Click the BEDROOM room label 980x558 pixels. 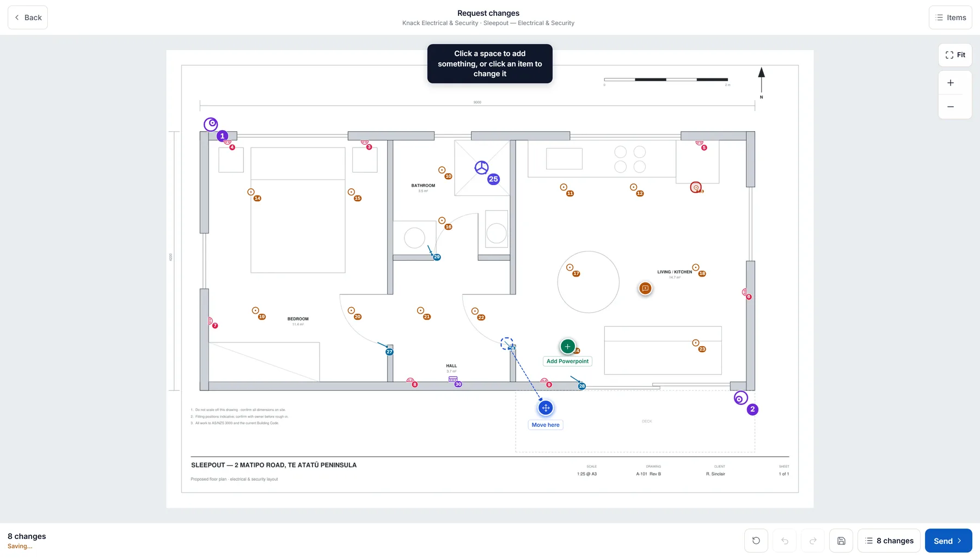tap(298, 319)
